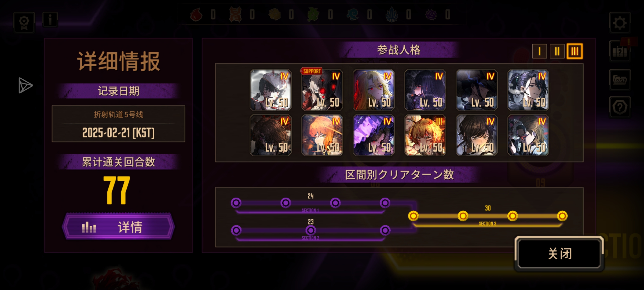
Task: Select team tab II
Action: 557,51
